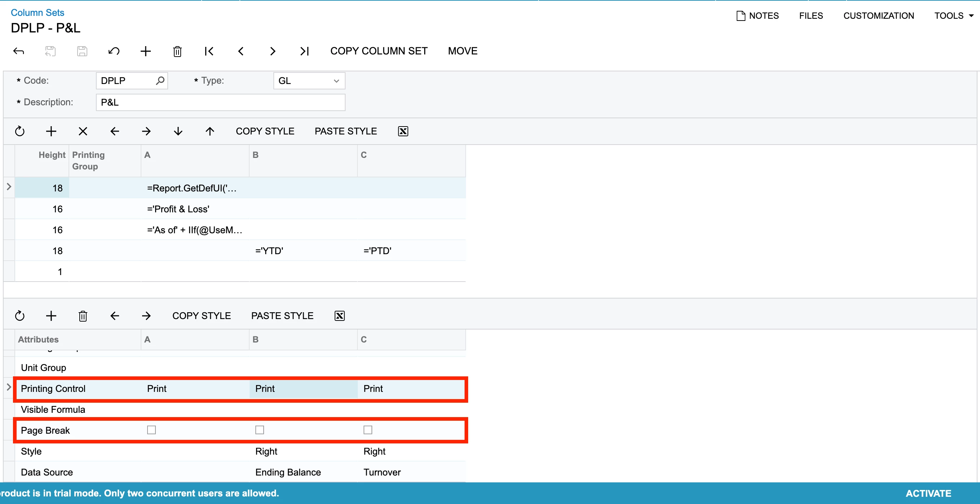Viewport: 980px width, 504px height.
Task: Open the CUSTOMIZATION menu
Action: (x=878, y=16)
